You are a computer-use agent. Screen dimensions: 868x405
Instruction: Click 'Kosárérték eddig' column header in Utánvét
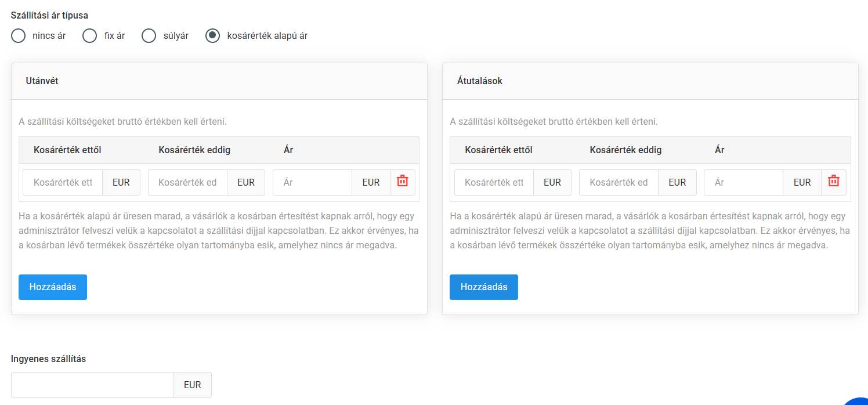(x=194, y=150)
